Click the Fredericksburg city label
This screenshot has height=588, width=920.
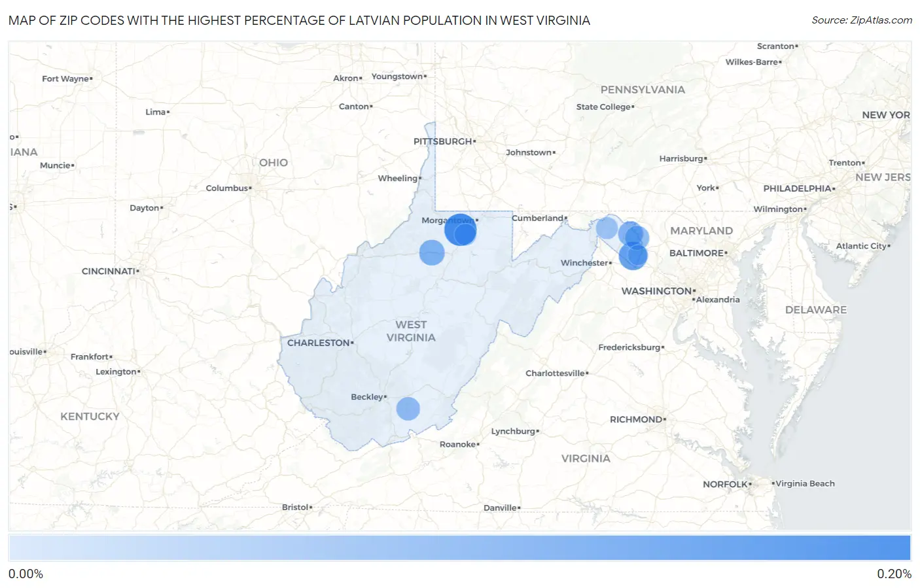(x=629, y=347)
